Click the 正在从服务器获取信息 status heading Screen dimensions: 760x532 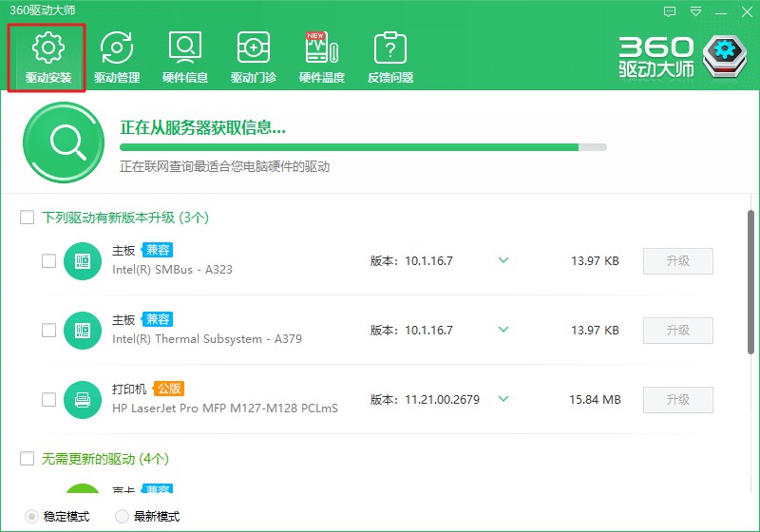[202, 127]
